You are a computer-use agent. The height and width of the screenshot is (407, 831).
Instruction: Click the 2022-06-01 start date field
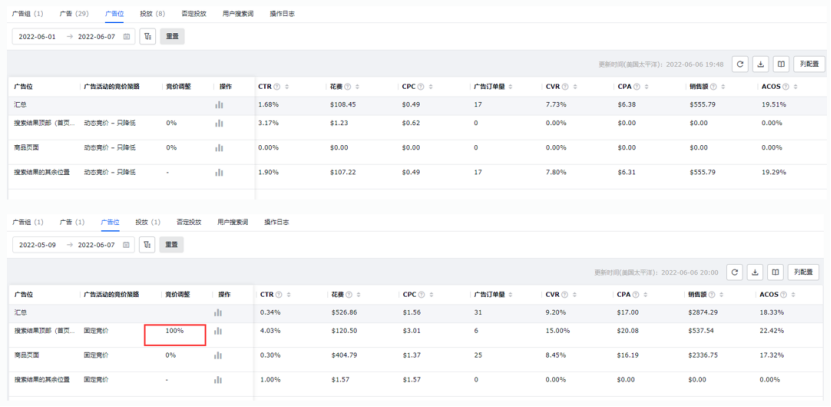[x=37, y=37]
